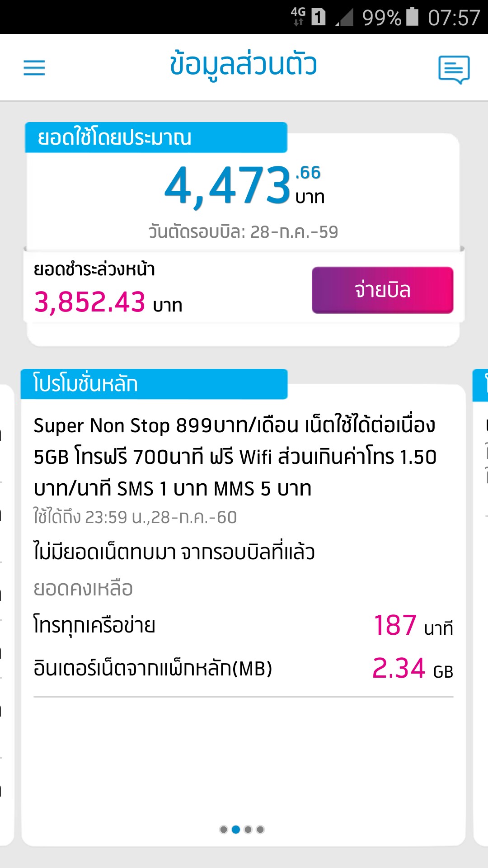Tap the SIM card 1 indicator

coord(319,17)
